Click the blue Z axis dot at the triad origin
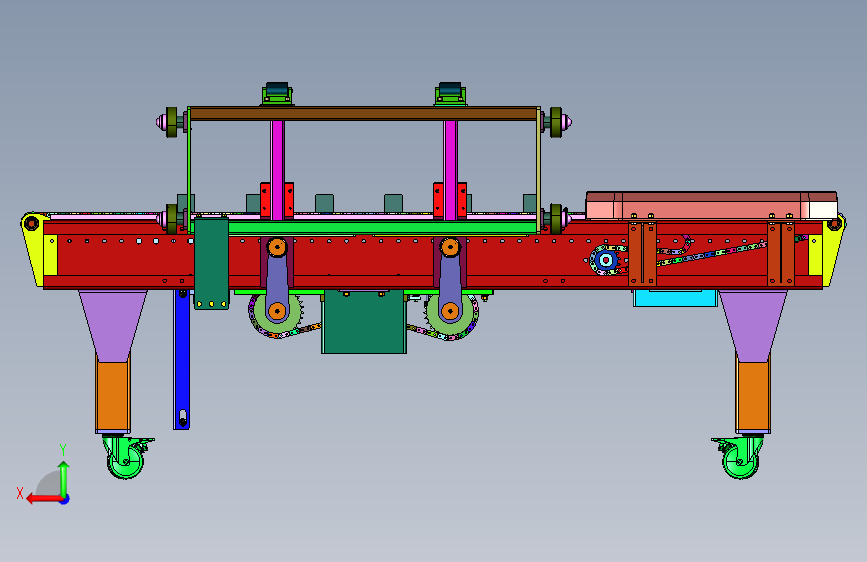Image resolution: width=867 pixels, height=562 pixels. 65,499
